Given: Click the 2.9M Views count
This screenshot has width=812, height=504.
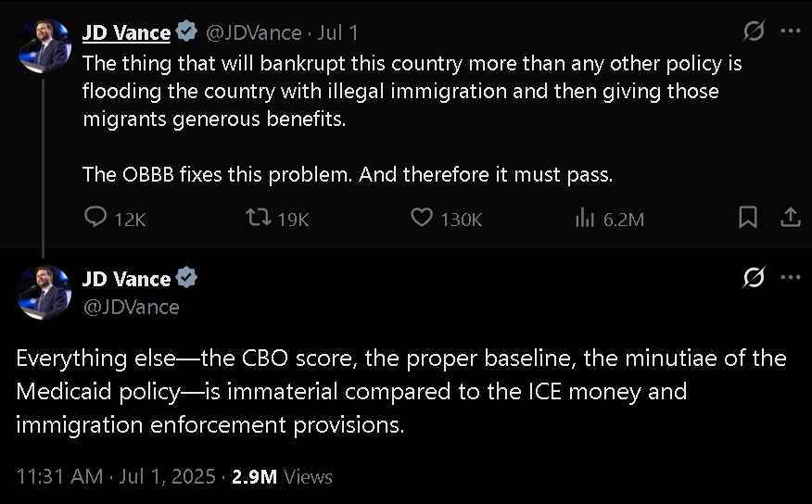Looking at the screenshot, I should pos(281,476).
